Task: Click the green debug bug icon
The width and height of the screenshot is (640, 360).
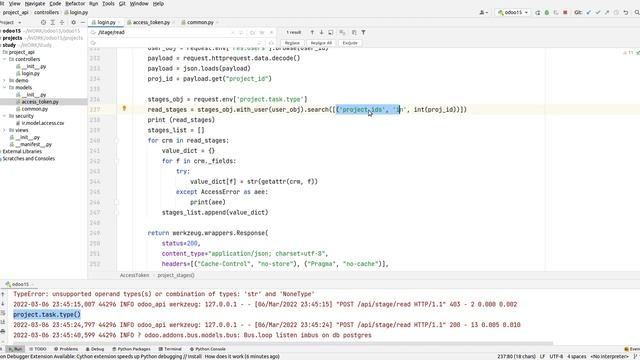Action: tap(547, 13)
